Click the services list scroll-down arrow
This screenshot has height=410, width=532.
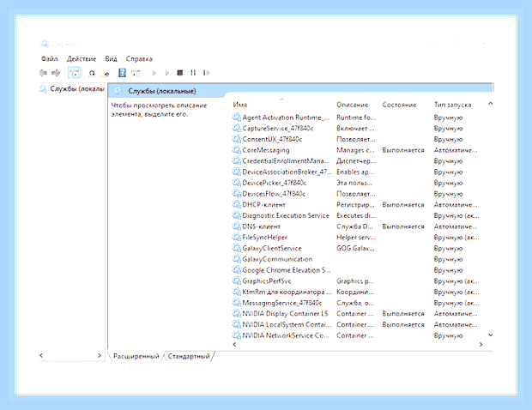tap(490, 335)
